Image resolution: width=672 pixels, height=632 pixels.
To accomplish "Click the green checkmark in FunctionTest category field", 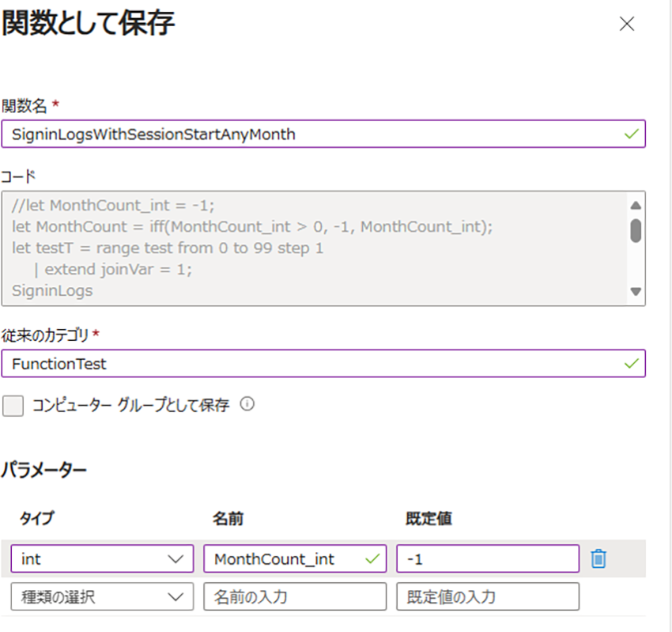I will click(x=632, y=364).
